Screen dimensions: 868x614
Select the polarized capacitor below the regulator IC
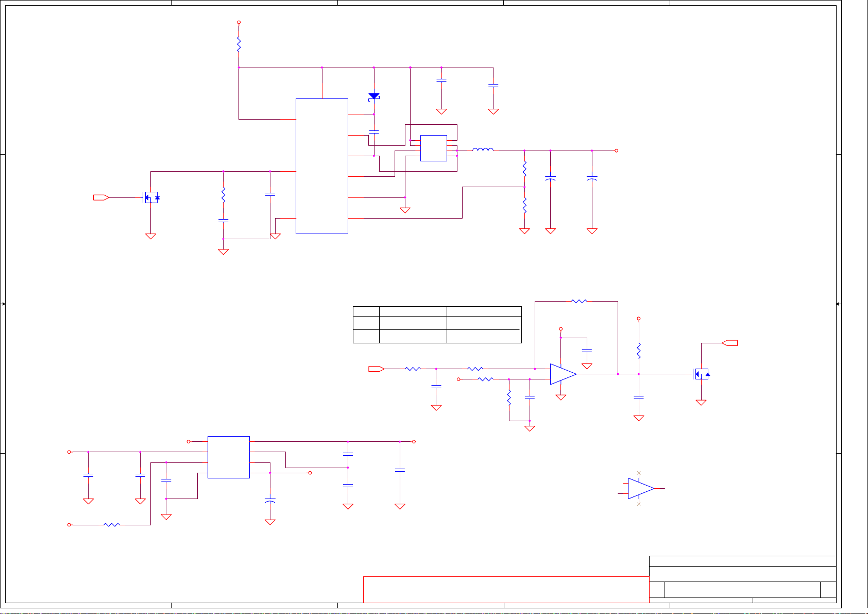click(x=270, y=500)
